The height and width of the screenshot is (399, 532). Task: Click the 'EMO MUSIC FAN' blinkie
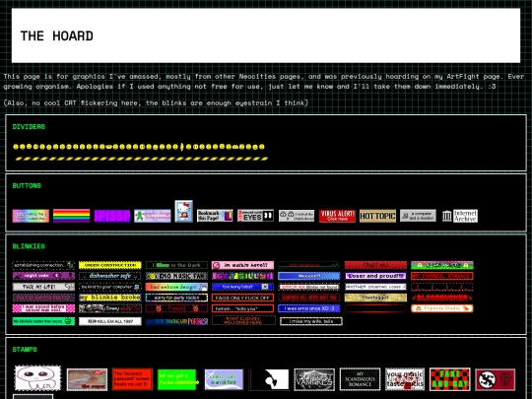click(x=176, y=276)
